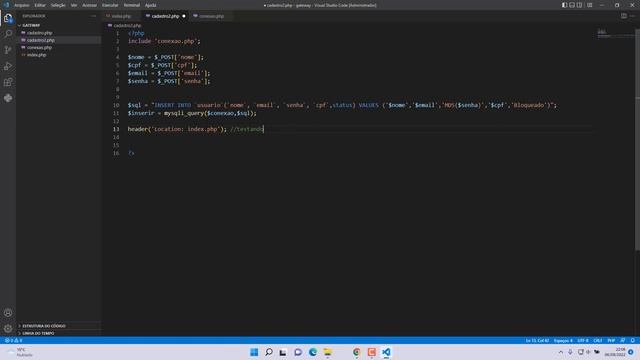The height and width of the screenshot is (360, 640).
Task: Open the Run and Debug view
Action: click(8, 66)
